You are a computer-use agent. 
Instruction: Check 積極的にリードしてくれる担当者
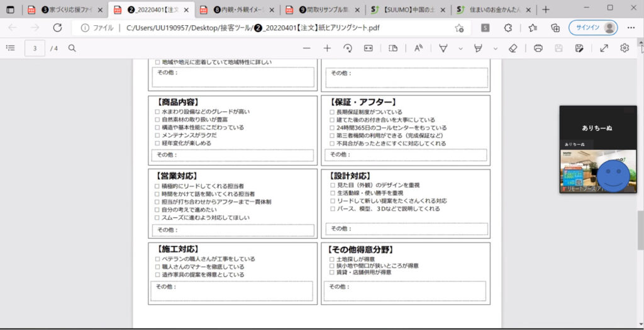pyautogui.click(x=157, y=186)
